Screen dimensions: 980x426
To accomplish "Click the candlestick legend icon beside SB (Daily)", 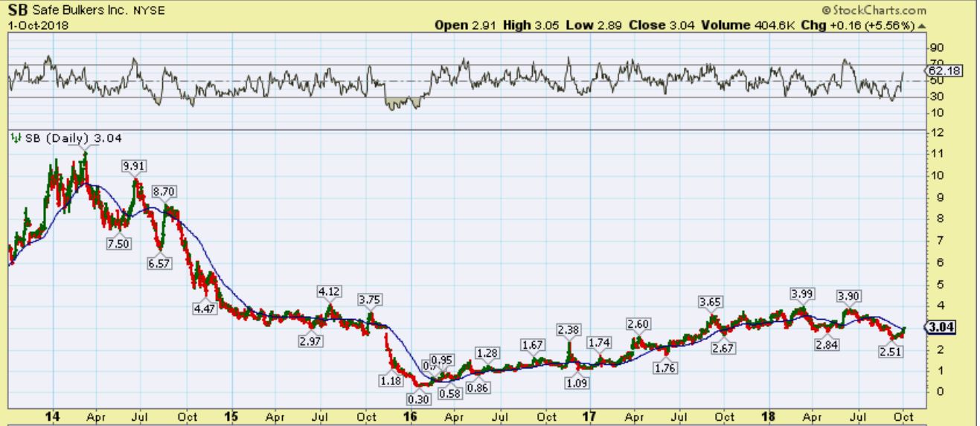I will click(15, 138).
